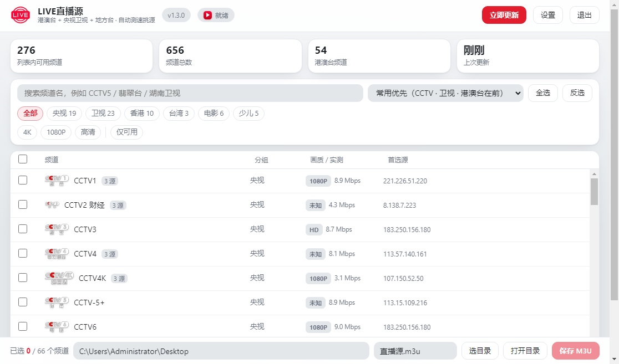Screen dimensions: 619x364
Task: Filter by 香港 10 category
Action: click(142, 114)
